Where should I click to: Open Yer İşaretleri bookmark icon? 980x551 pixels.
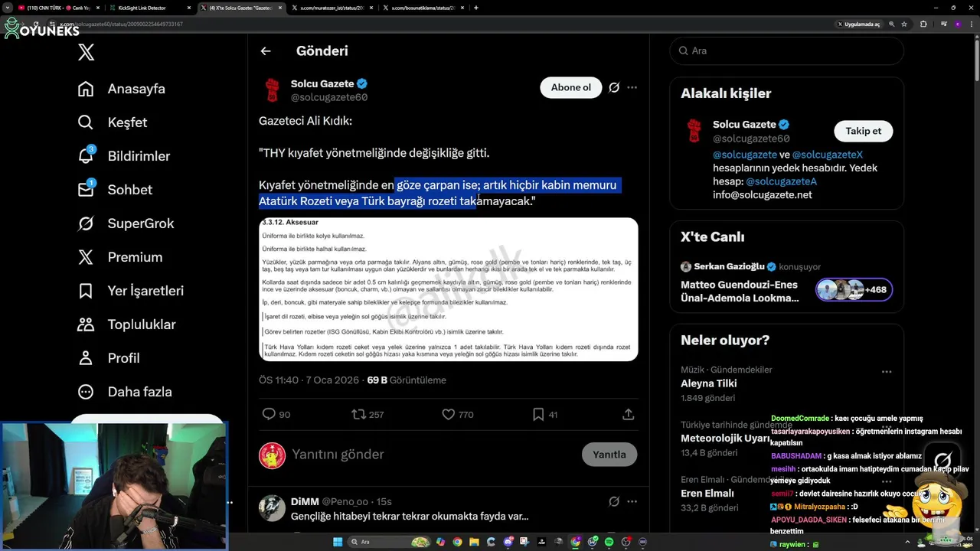point(86,291)
